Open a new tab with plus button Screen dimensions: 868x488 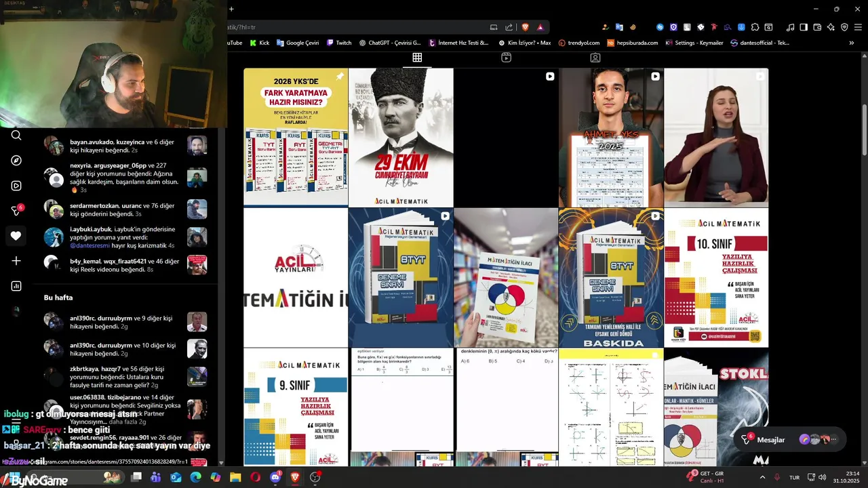point(231,9)
